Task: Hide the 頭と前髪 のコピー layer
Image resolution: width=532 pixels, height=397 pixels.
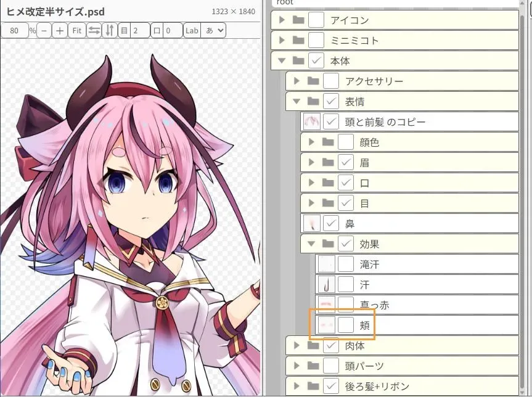Action: 331,122
